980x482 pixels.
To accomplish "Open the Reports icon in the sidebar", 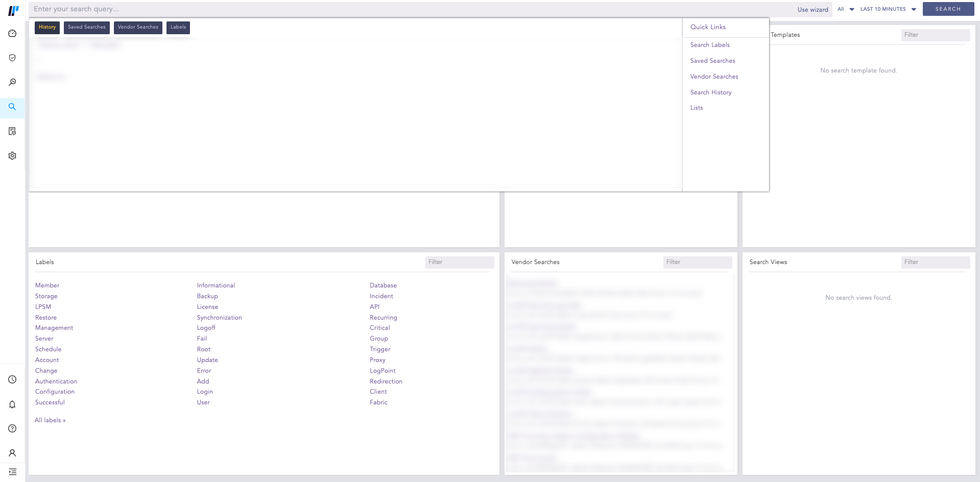I will (x=12, y=131).
